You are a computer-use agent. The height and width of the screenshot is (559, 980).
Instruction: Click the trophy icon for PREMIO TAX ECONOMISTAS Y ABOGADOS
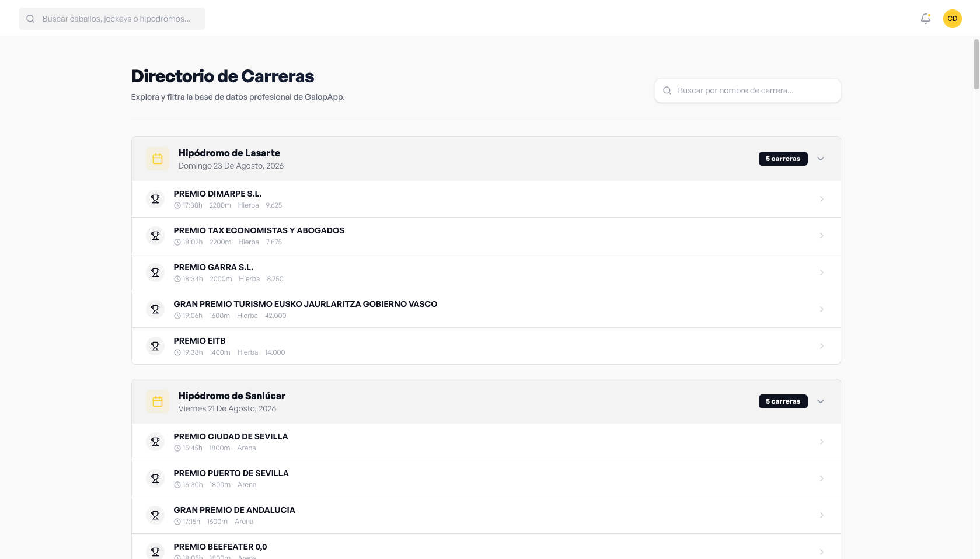pyautogui.click(x=155, y=236)
